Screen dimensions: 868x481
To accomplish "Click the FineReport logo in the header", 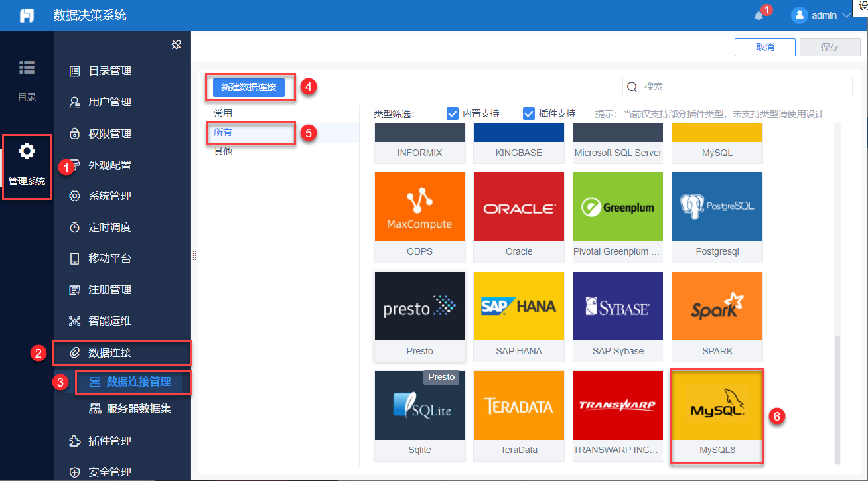I will pyautogui.click(x=27, y=15).
